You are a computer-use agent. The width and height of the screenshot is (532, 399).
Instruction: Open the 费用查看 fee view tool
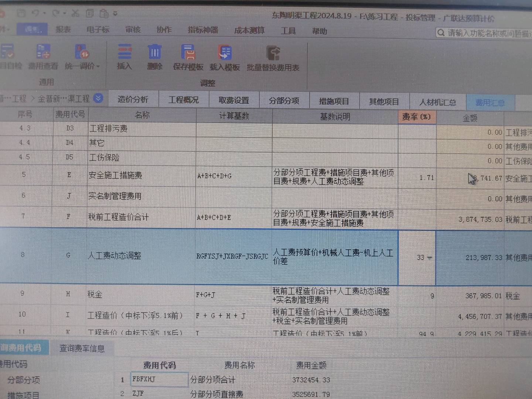(43, 57)
